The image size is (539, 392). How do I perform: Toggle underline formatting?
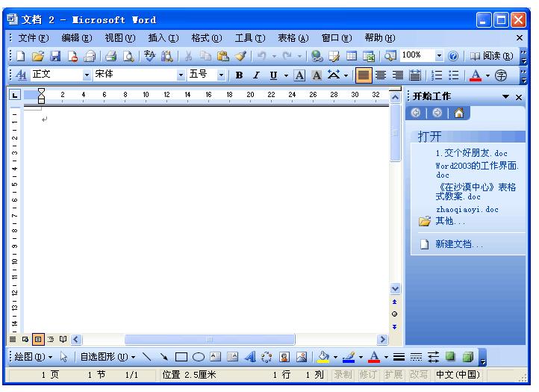tap(273, 75)
